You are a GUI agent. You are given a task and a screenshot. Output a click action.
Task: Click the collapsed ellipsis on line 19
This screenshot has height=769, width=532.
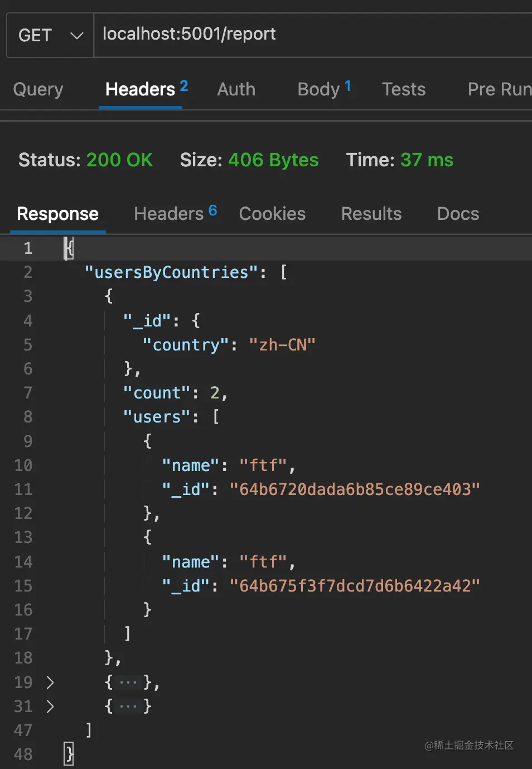pyautogui.click(x=128, y=682)
